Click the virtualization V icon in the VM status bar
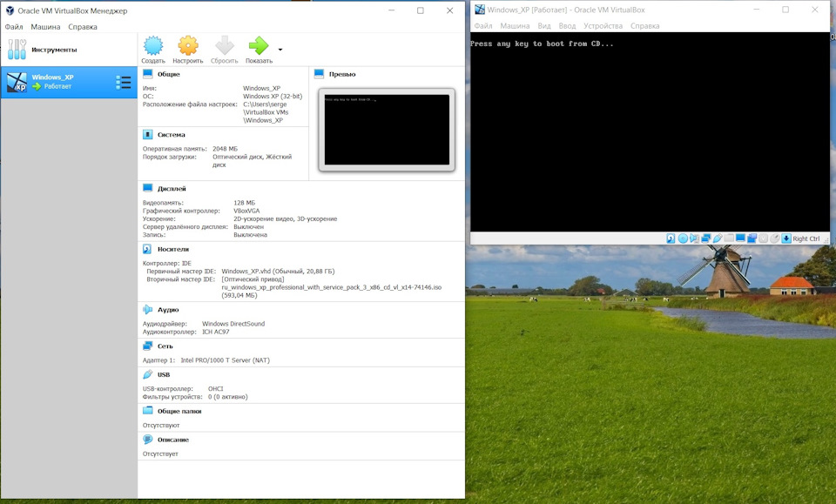The width and height of the screenshot is (836, 504). click(x=763, y=239)
